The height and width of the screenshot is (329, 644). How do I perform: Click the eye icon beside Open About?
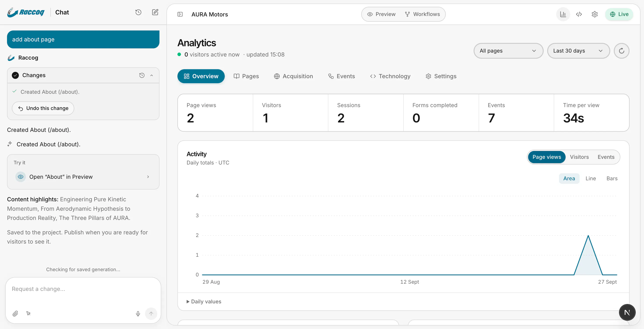coord(21,177)
